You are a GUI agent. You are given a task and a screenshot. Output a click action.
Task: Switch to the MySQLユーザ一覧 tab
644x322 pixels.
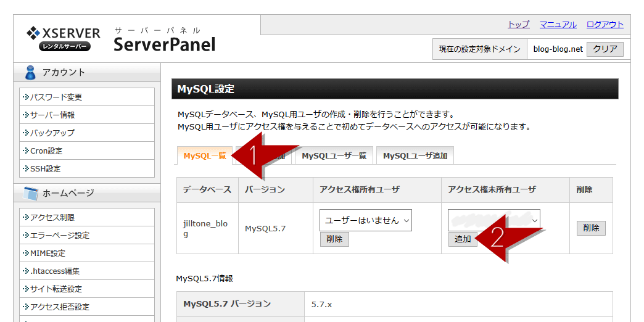tap(334, 155)
